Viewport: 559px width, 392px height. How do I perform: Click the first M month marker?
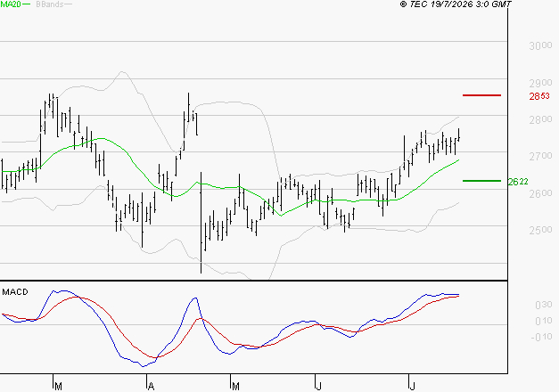(x=59, y=387)
